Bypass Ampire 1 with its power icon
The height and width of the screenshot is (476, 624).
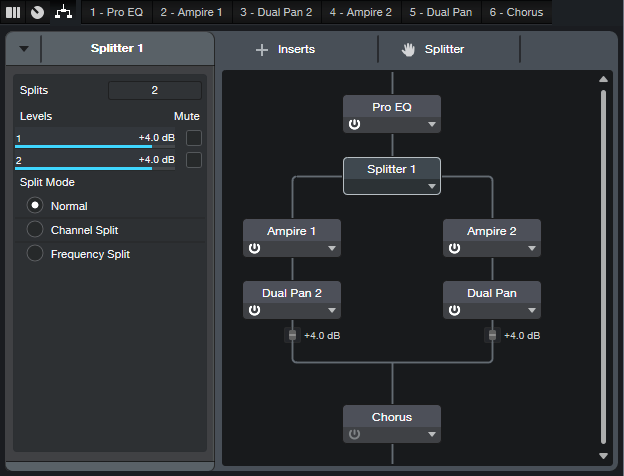(254, 248)
